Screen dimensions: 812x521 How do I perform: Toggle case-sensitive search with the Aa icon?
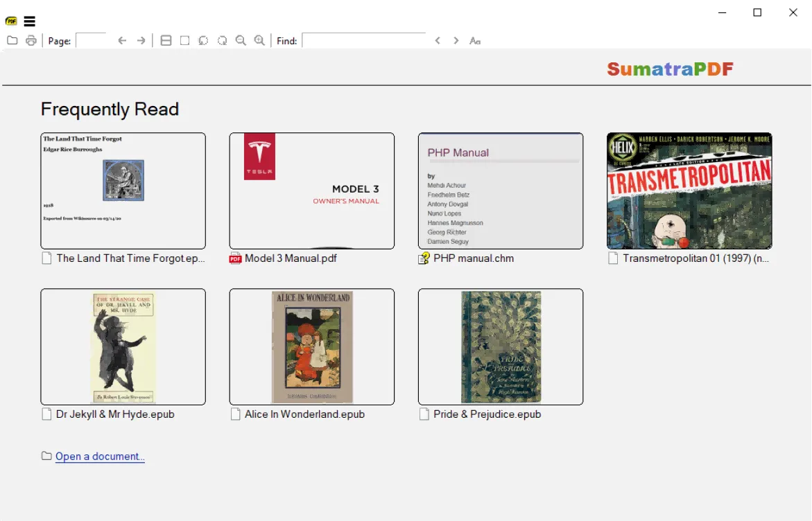coord(475,41)
